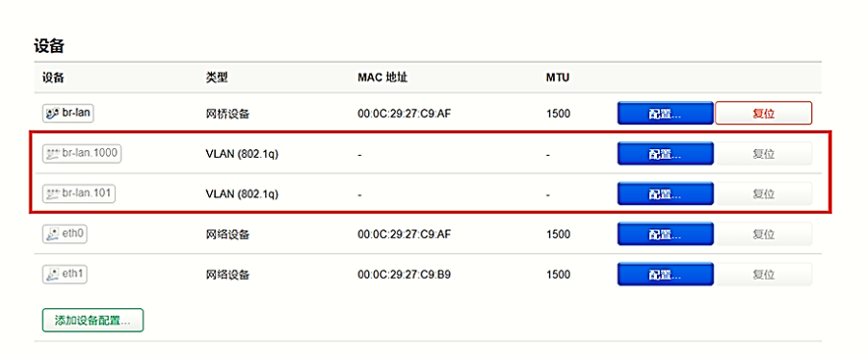
Task: Select eth1 MAC address 00:0C:29:27:C9:B9
Action: pos(404,274)
